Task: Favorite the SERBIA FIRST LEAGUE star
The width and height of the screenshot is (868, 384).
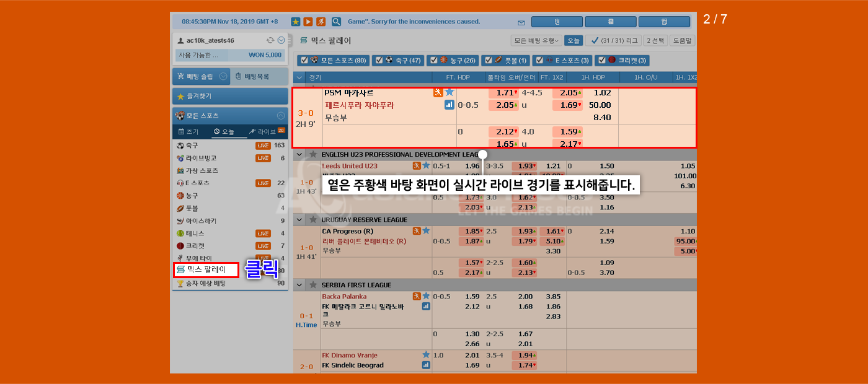Action: (x=314, y=285)
